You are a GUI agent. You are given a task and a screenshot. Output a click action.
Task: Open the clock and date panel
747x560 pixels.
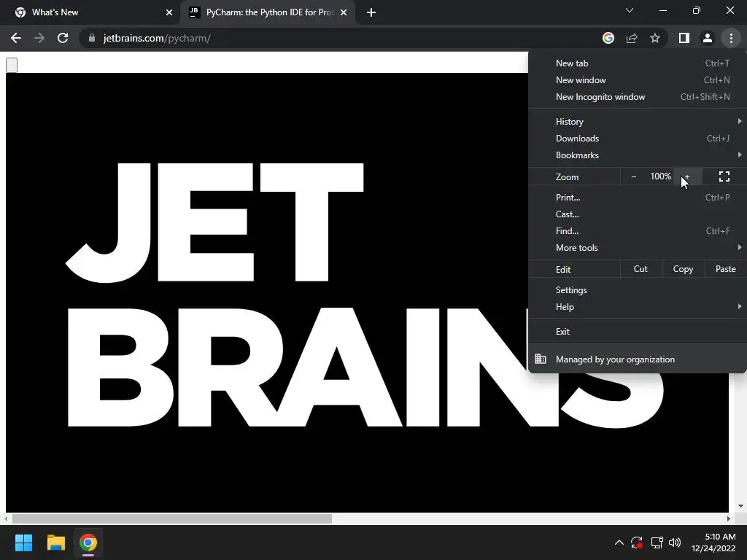[713, 542]
